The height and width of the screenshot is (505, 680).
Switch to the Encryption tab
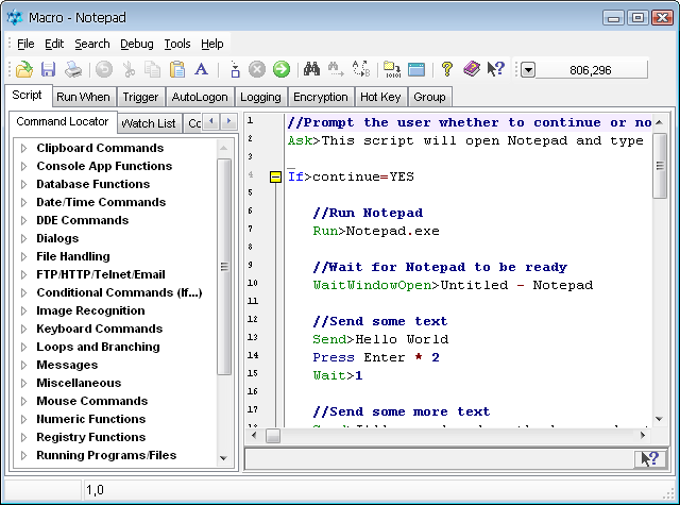point(321,97)
